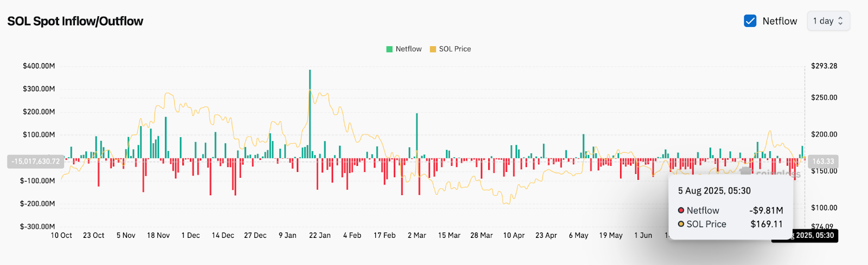Click the $293.28 right axis label
Viewport: 868px width, 265px height.
click(x=824, y=66)
